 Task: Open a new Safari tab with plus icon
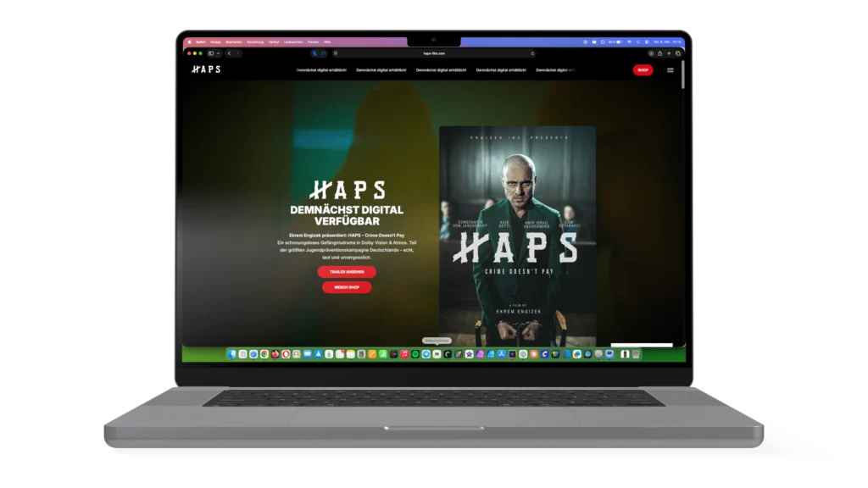click(669, 53)
